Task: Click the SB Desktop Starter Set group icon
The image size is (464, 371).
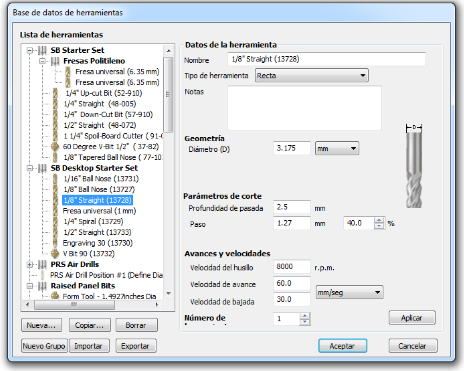Action: coord(42,168)
